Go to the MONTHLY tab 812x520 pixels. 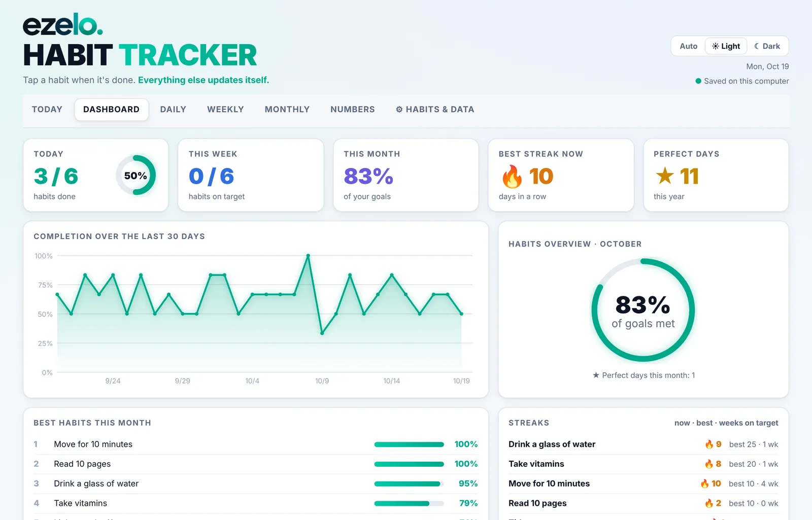point(287,110)
